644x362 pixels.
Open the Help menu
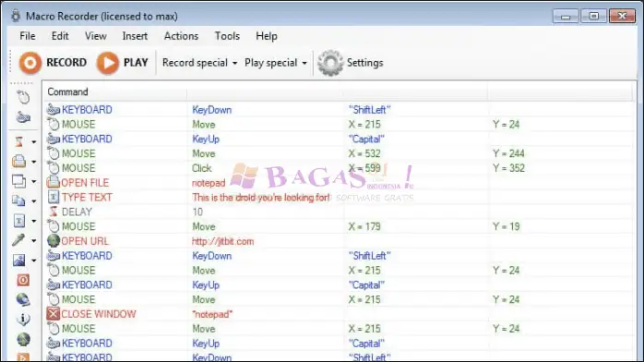(x=267, y=36)
